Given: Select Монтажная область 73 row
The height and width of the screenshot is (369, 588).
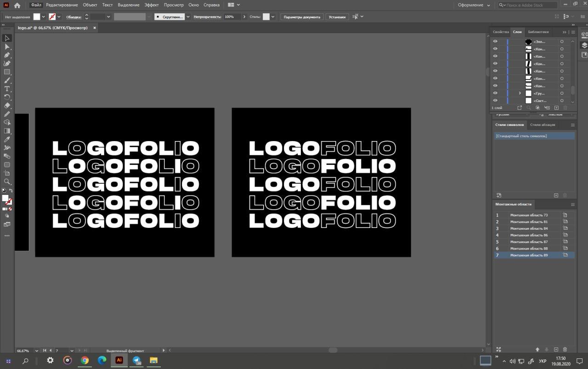Looking at the screenshot, I should click(x=534, y=215).
